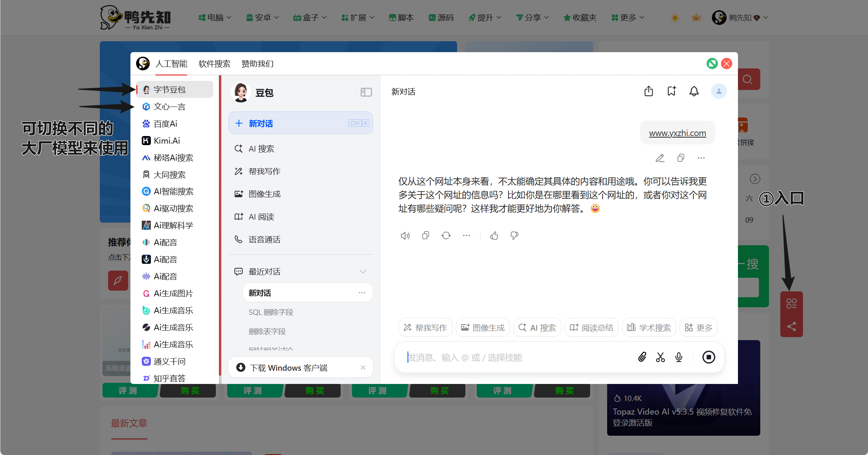
Task: Open AI 搜索 in Doubao sidebar
Action: click(301, 149)
